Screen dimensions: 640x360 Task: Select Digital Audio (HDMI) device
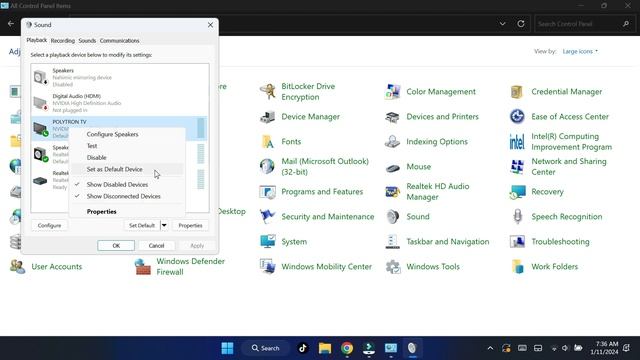click(x=120, y=103)
